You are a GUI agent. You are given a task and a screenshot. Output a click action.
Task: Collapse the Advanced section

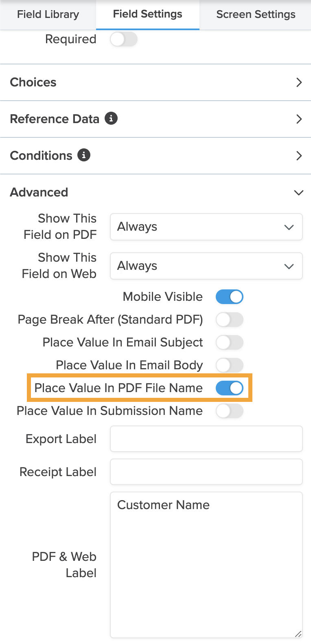click(299, 192)
